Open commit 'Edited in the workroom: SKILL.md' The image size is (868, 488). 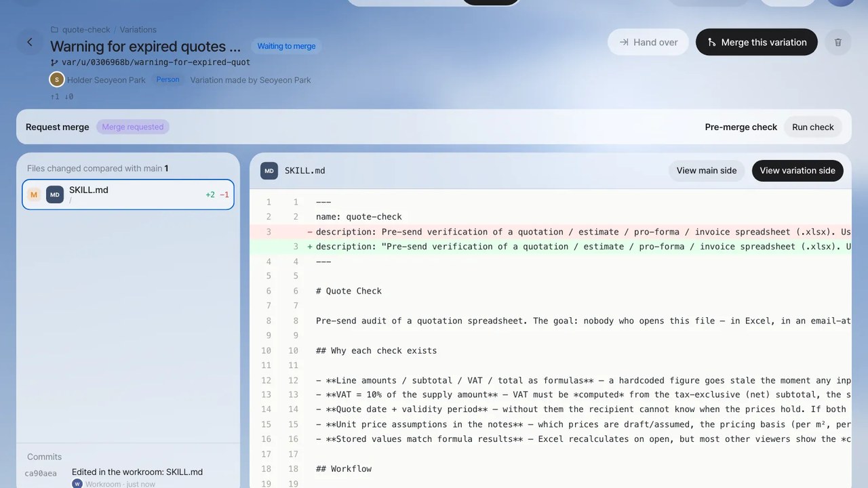(137, 472)
